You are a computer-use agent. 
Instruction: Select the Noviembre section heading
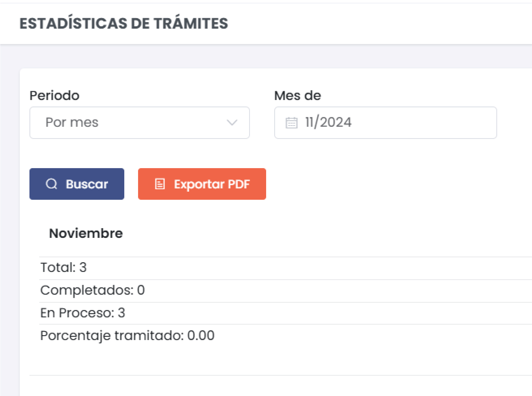click(x=86, y=233)
